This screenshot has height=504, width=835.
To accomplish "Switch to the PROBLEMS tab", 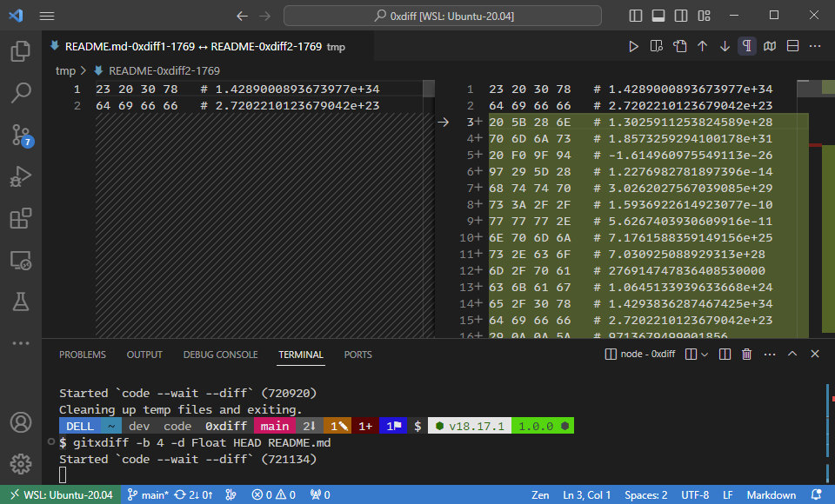I will tap(83, 355).
